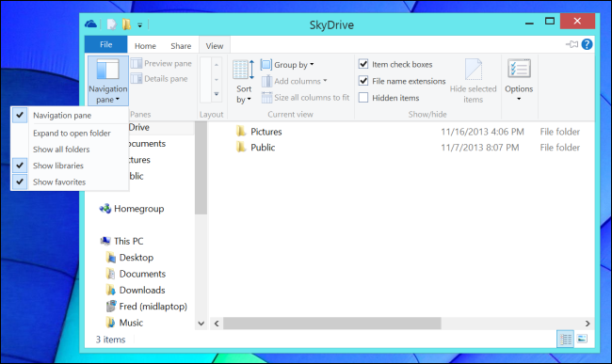
Task: Open the Group by dropdown
Action: pos(287,65)
